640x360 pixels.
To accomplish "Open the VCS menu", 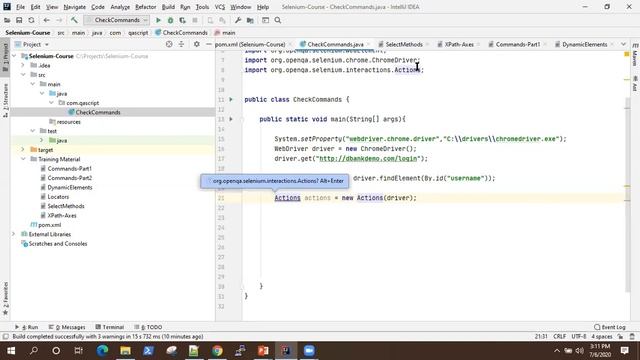I will coord(220,7).
